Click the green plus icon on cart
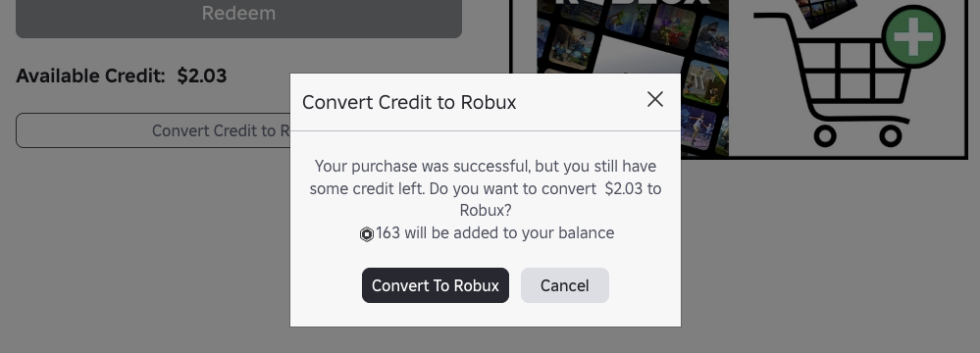The height and width of the screenshot is (353, 980). click(913, 37)
